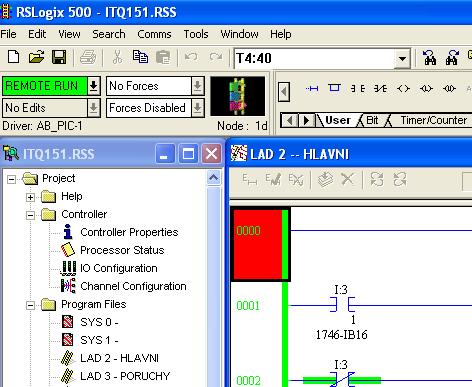The width and height of the screenshot is (472, 387).
Task: Expand the Help folder node
Action: point(30,197)
